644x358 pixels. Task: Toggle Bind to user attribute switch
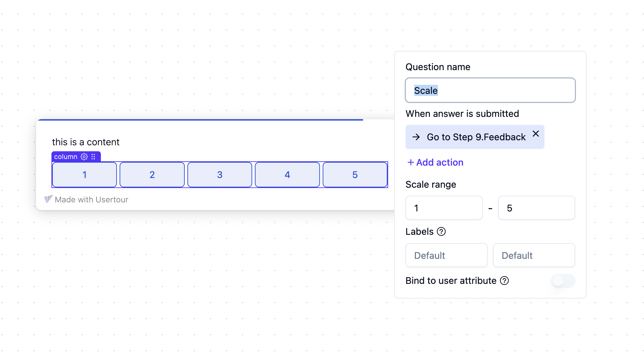pyautogui.click(x=563, y=281)
